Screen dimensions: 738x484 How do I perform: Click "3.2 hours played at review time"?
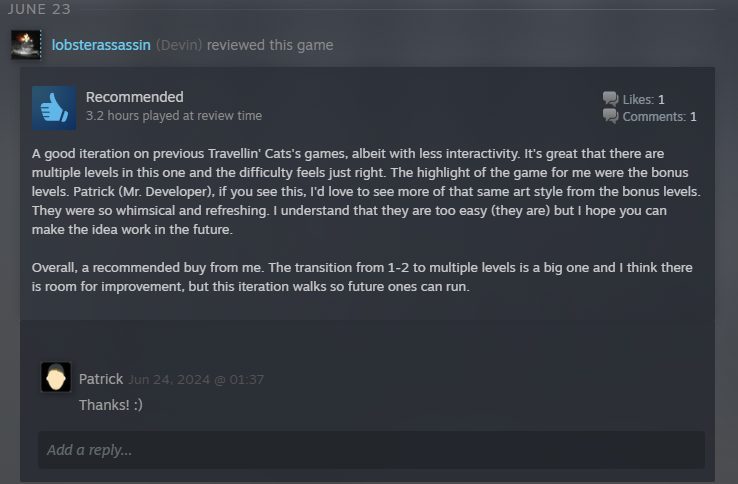(174, 116)
